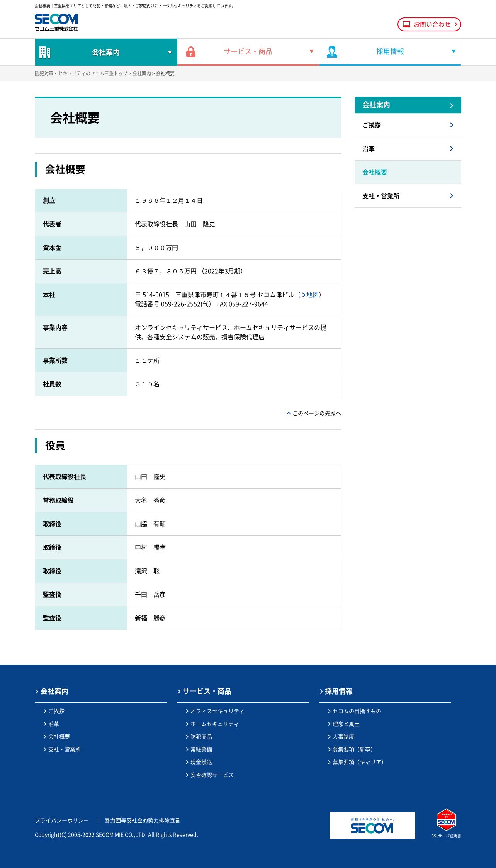Click 常務取締役 name 大名 秀彦
Screen dimensions: 496x868
(x=150, y=500)
